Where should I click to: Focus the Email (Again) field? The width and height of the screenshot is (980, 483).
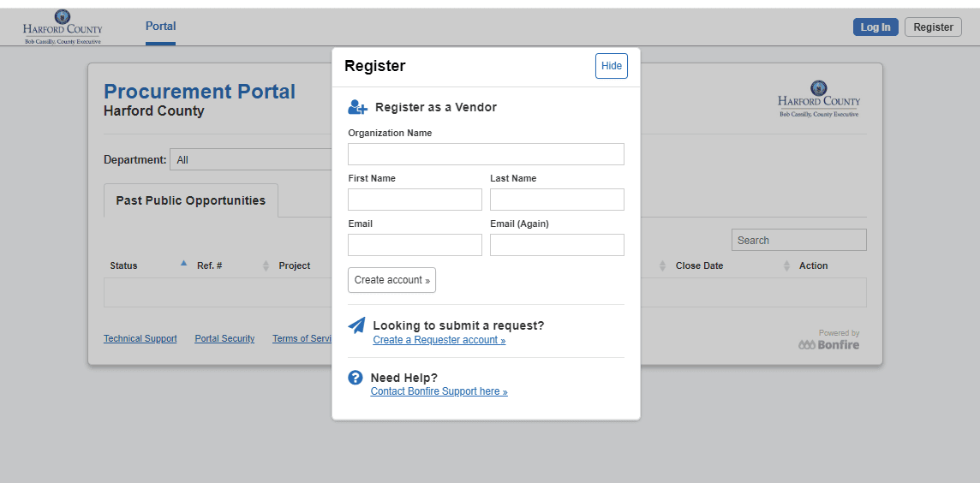click(557, 245)
